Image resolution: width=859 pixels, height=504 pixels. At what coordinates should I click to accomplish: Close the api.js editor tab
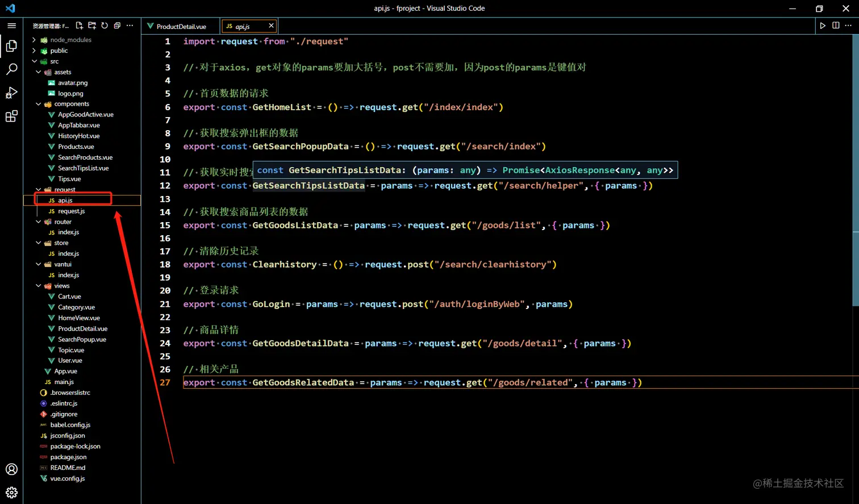click(x=271, y=26)
